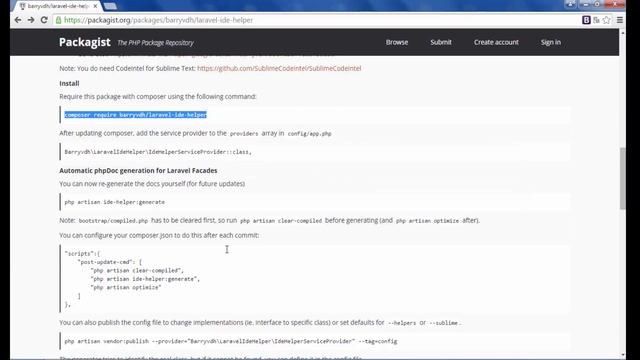Click the highlighted composer require command
640x360 pixels.
click(136, 115)
